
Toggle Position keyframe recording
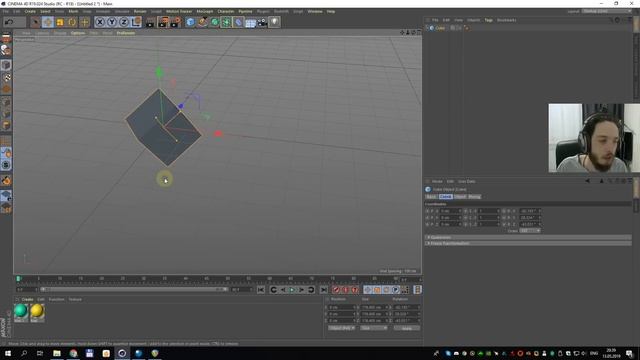368,290
